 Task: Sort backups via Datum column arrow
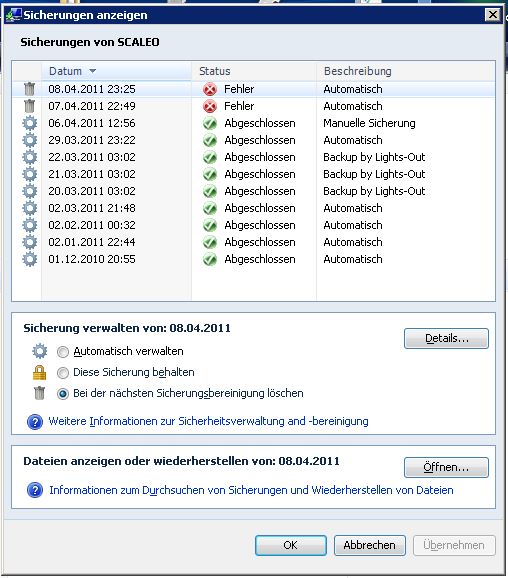93,71
